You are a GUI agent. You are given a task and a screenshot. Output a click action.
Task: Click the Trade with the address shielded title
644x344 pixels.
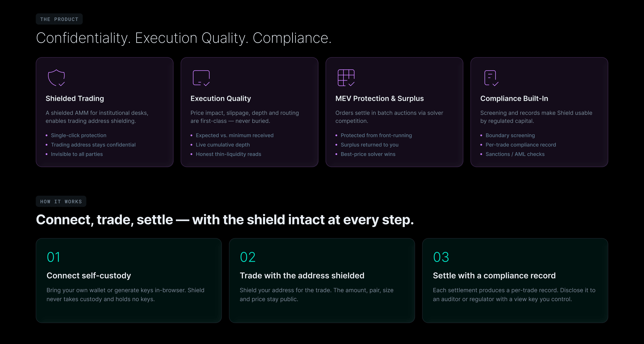click(302, 275)
